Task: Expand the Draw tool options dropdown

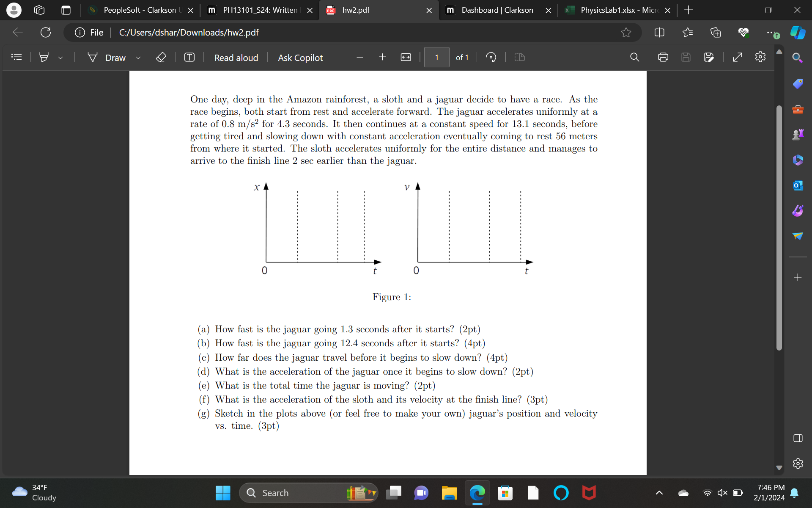Action: click(x=138, y=58)
